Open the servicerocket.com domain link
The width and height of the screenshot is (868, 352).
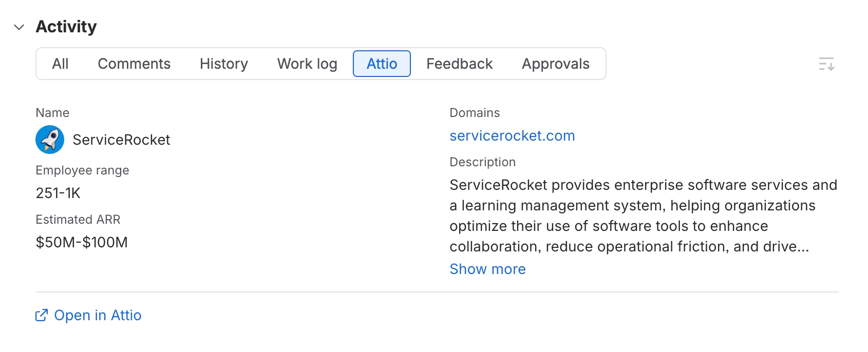click(512, 135)
